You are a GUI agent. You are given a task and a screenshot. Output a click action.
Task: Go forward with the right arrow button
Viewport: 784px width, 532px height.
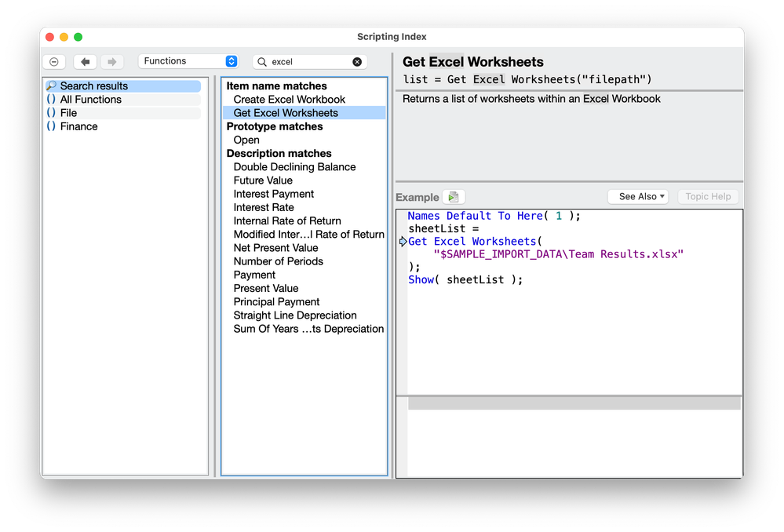coord(112,61)
